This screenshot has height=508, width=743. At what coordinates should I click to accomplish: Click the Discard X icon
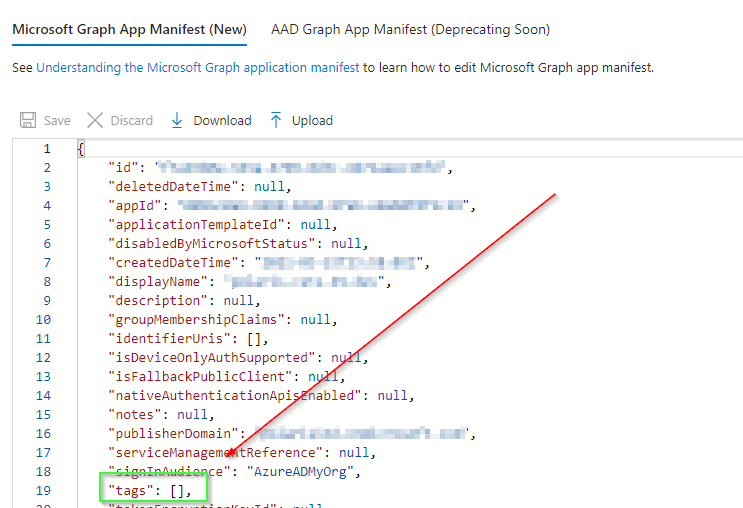[x=95, y=120]
